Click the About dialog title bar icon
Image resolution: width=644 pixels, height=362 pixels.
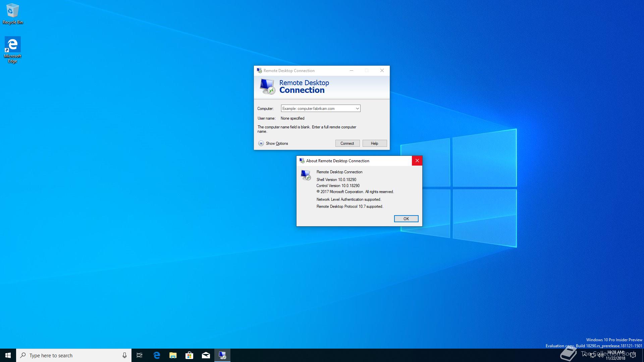pyautogui.click(x=302, y=161)
